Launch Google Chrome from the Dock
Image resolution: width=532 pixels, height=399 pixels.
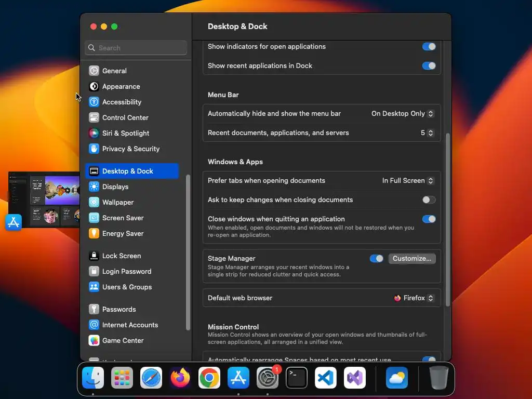(x=209, y=378)
